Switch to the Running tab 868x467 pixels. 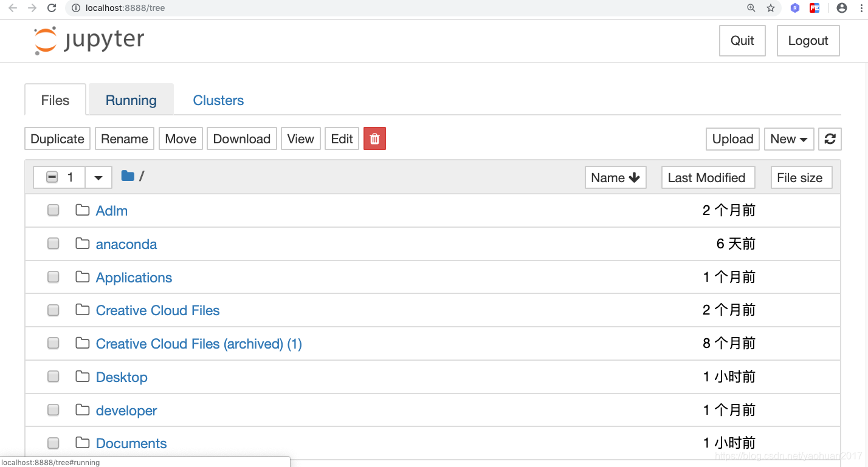coord(131,100)
